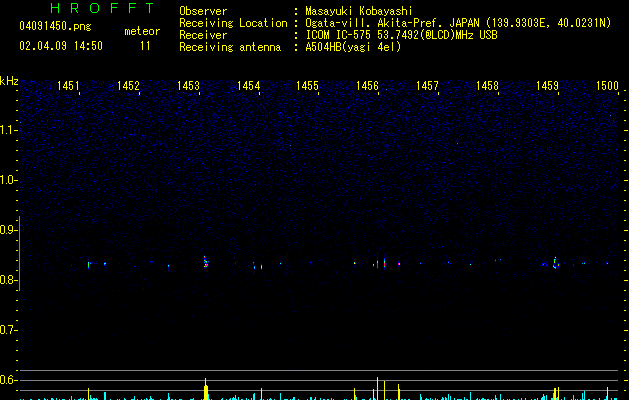Click the meteor echo near 1453
This screenshot has height=400, width=629.
click(x=206, y=262)
